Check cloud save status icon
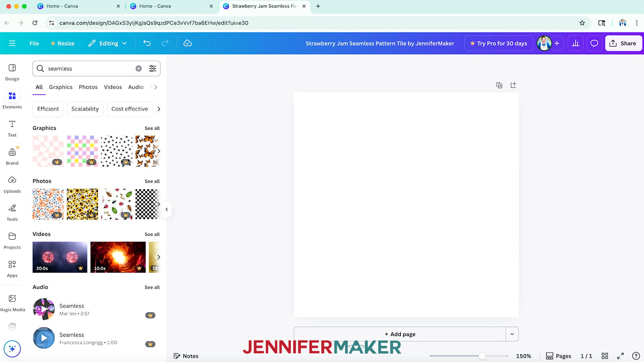Screen dimensions: 644x362 coord(187,43)
